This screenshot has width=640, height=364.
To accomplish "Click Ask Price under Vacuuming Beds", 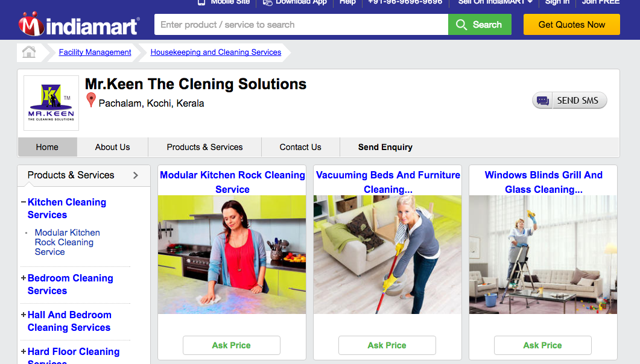I will coord(387,345).
